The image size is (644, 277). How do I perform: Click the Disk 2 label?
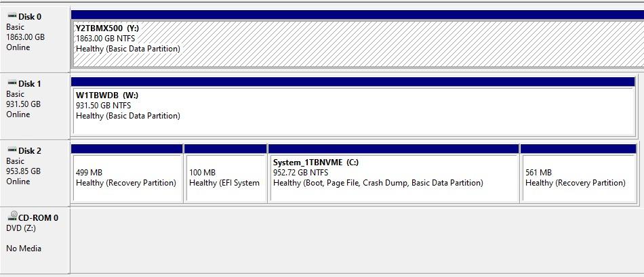coord(30,150)
